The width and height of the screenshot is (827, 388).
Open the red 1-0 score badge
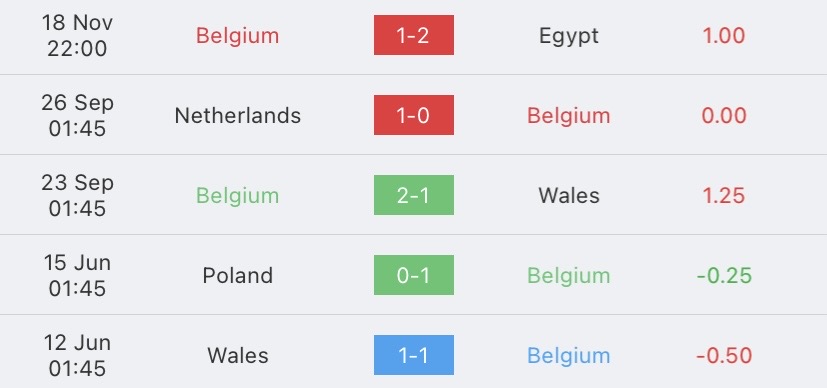414,115
